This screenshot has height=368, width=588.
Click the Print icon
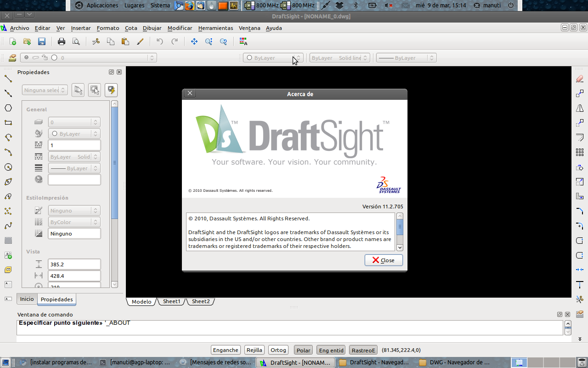(62, 41)
